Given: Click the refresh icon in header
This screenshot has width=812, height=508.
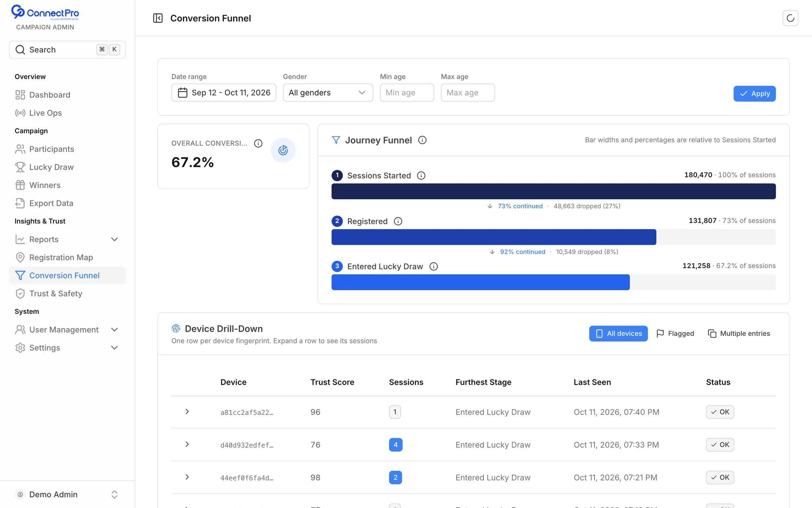Looking at the screenshot, I should [790, 18].
